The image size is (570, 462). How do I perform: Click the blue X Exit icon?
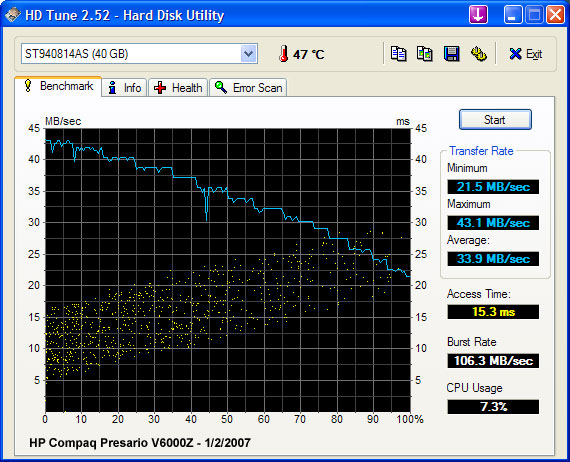pyautogui.click(x=515, y=54)
